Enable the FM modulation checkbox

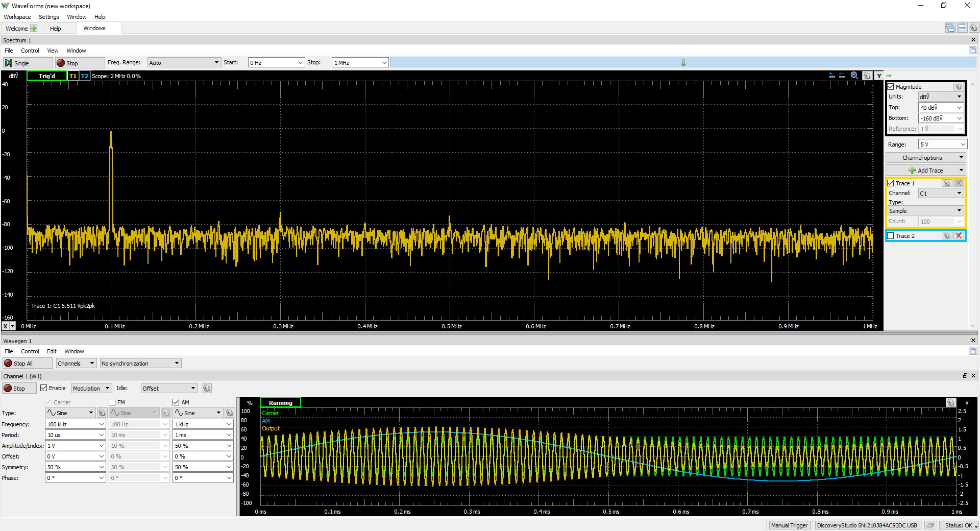click(x=112, y=402)
